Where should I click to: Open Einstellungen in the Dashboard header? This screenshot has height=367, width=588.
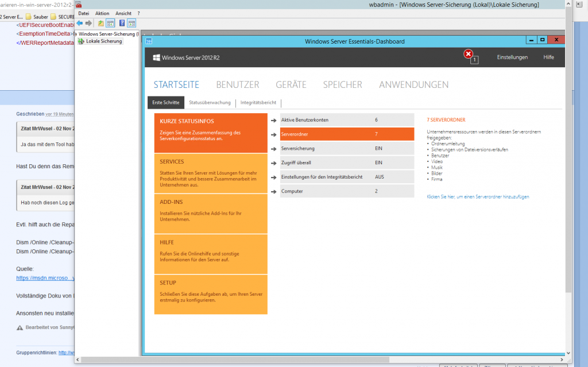(512, 57)
